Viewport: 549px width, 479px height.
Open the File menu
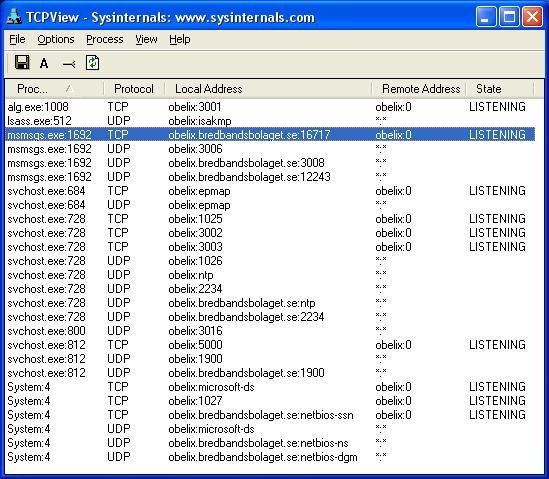(17, 39)
